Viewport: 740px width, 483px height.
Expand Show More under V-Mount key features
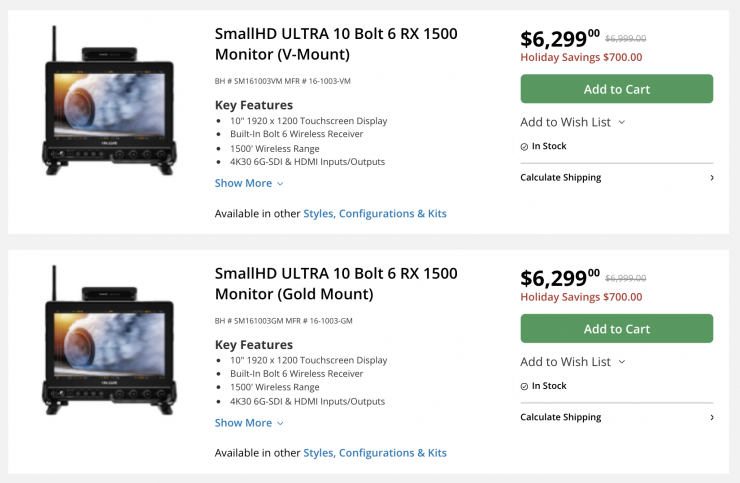[243, 183]
